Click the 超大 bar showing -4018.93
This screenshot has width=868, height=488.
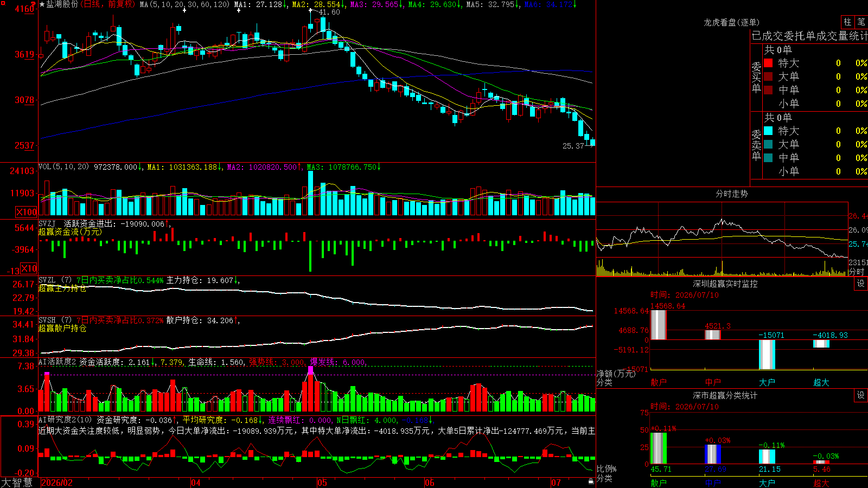coord(821,344)
